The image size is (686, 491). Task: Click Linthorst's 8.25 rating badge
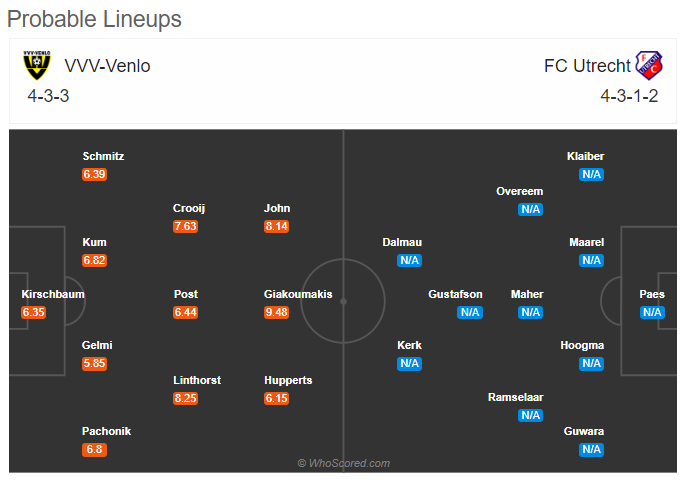tap(186, 398)
